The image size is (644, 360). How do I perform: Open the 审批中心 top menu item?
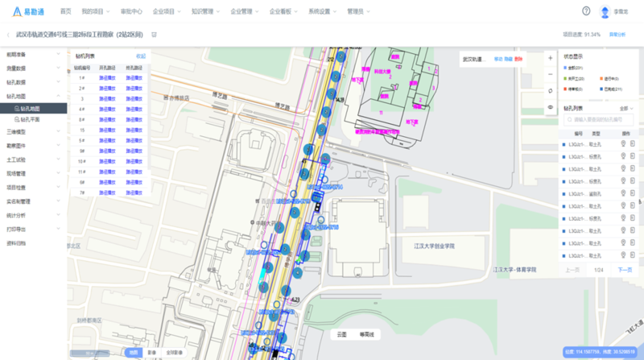click(x=131, y=11)
